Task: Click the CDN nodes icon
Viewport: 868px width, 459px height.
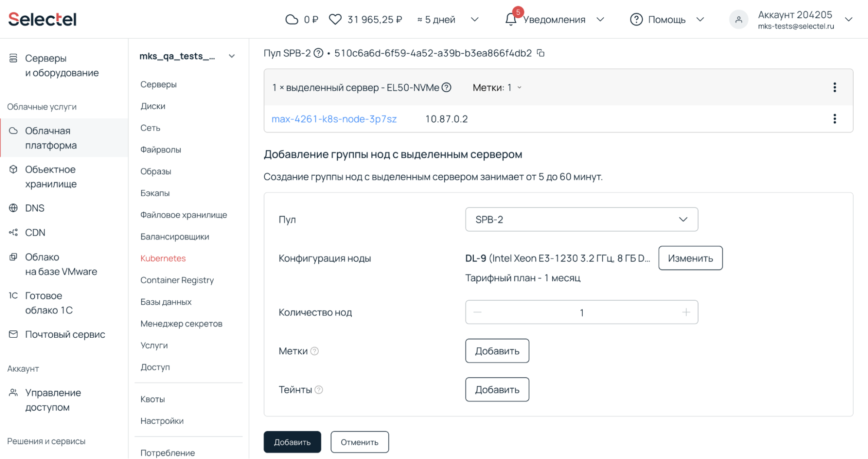Action: [13, 233]
